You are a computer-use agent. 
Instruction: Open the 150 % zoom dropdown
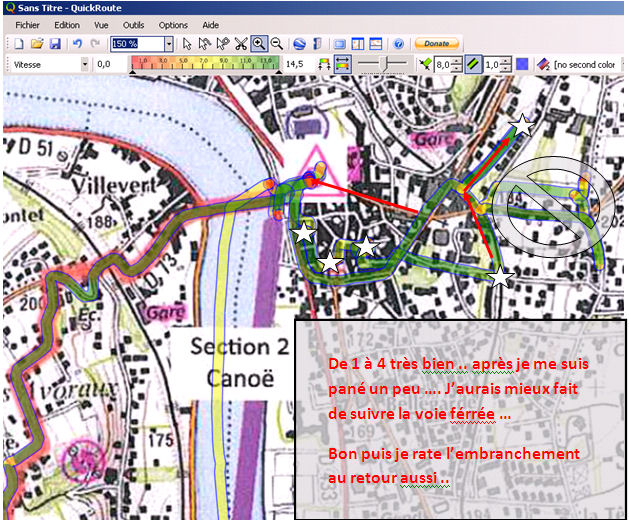pyautogui.click(x=168, y=44)
